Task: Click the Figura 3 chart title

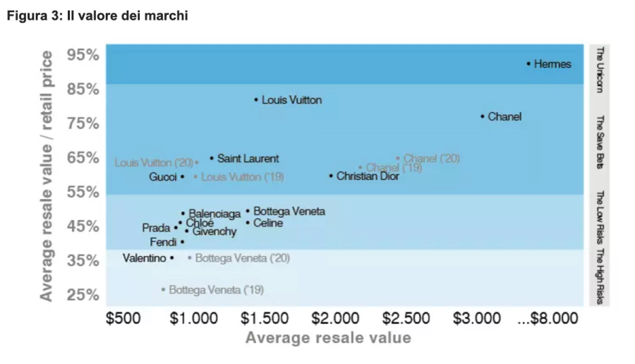Action: (x=97, y=16)
